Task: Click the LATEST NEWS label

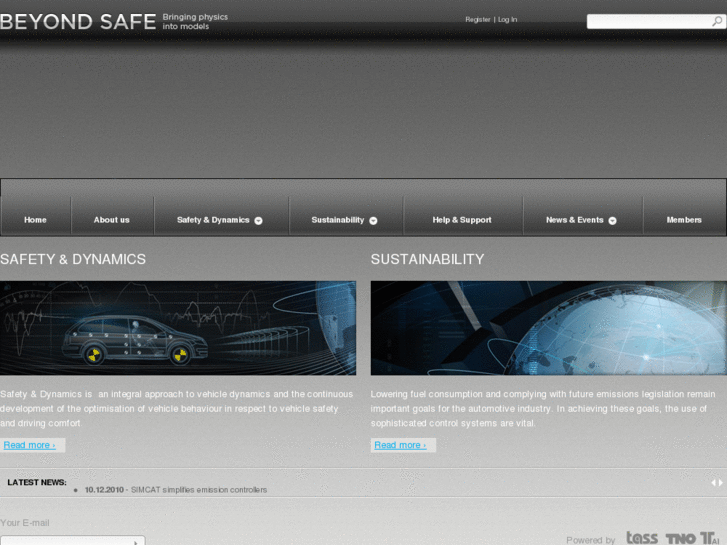Action: 37,482
